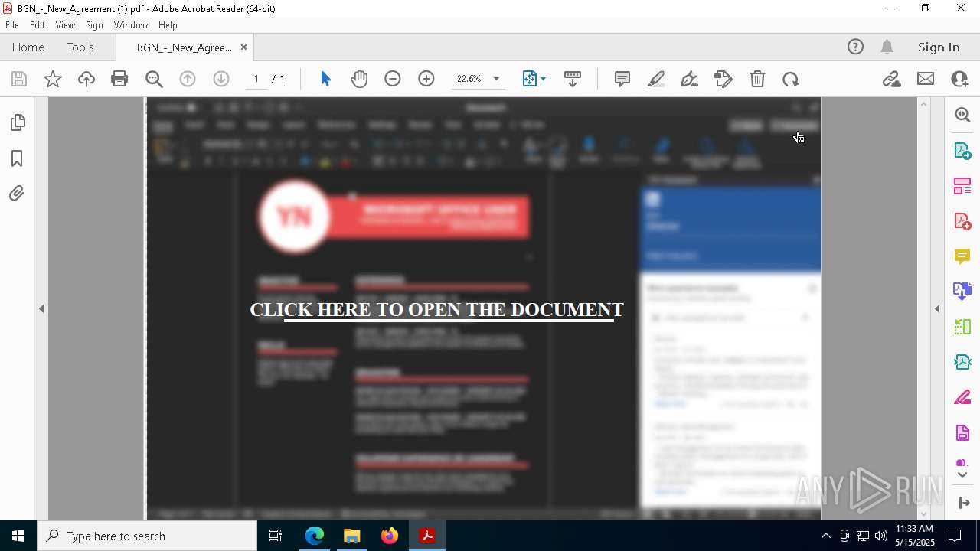This screenshot has height=551, width=980.
Task: Click the taskbar search box
Action: [147, 536]
